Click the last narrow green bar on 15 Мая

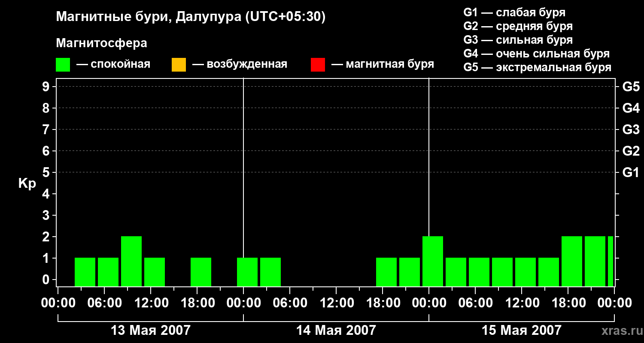click(611, 261)
